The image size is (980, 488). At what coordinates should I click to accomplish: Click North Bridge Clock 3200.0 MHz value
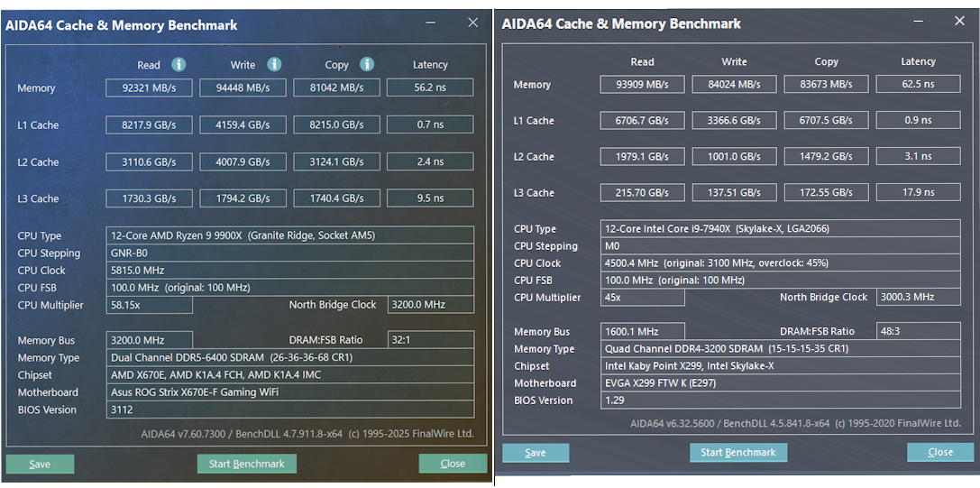pyautogui.click(x=431, y=305)
